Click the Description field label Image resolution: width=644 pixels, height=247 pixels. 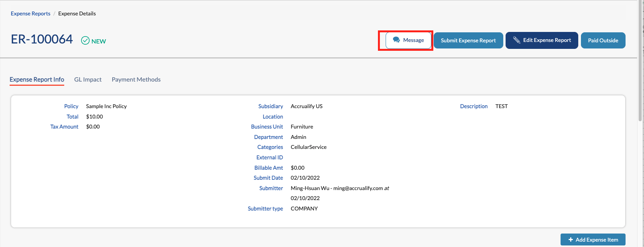[x=474, y=106]
